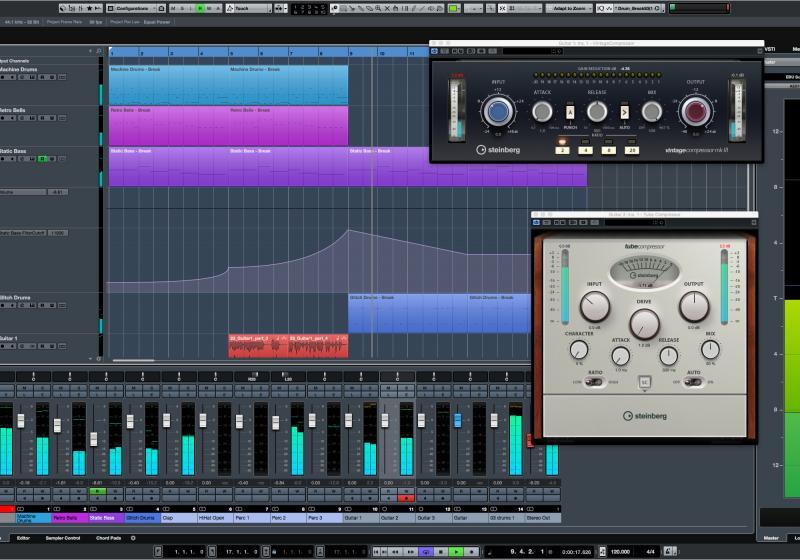Click the Tube Compressor side-chain SC button
800x560 pixels.
[x=645, y=381]
